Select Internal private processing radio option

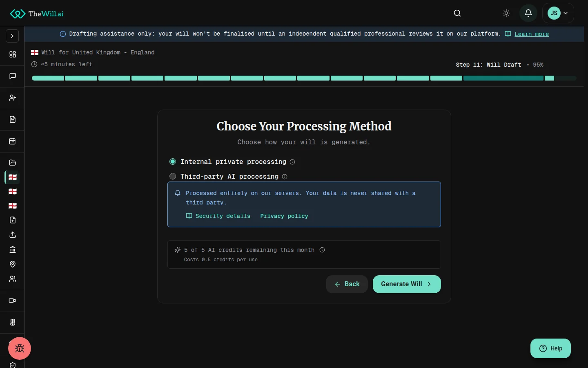pos(173,162)
